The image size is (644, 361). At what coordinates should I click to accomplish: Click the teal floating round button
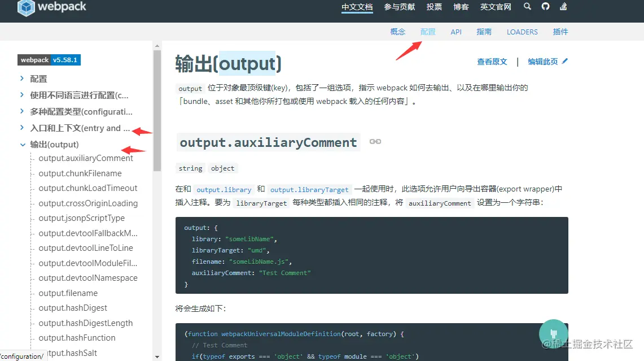553,333
